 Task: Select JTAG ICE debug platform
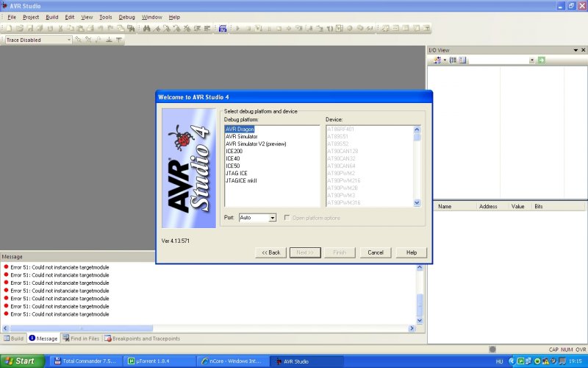pyautogui.click(x=236, y=173)
